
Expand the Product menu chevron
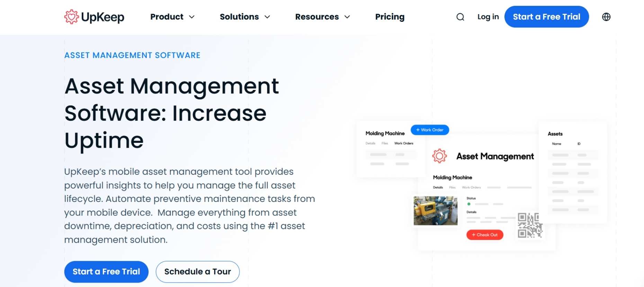click(192, 17)
